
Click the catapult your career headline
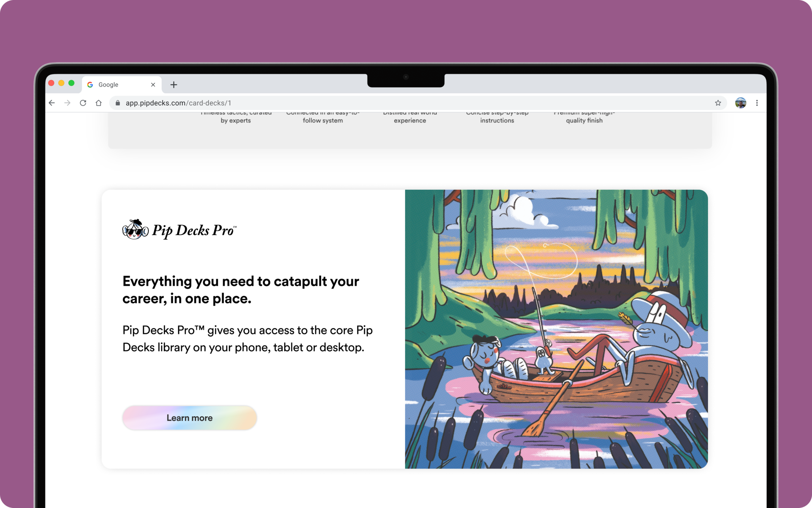[x=240, y=290]
